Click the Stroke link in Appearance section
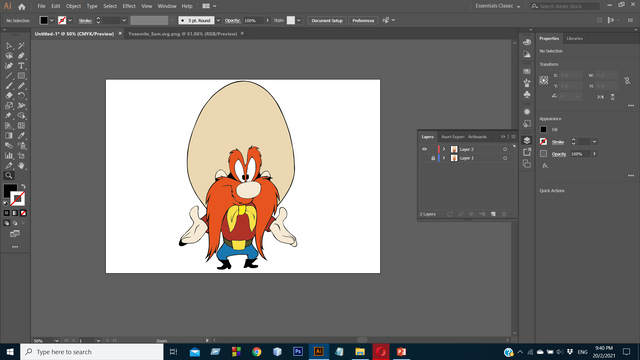This screenshot has width=640, height=360. tap(558, 142)
